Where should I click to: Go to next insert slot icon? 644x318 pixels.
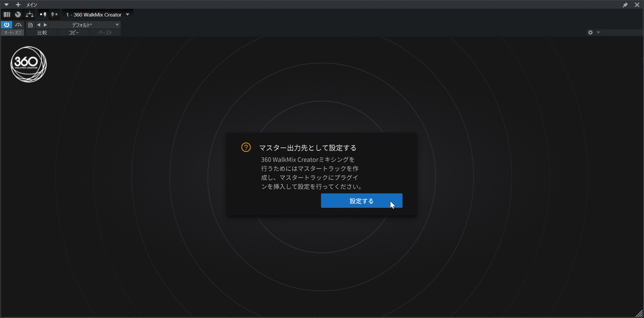(x=54, y=14)
